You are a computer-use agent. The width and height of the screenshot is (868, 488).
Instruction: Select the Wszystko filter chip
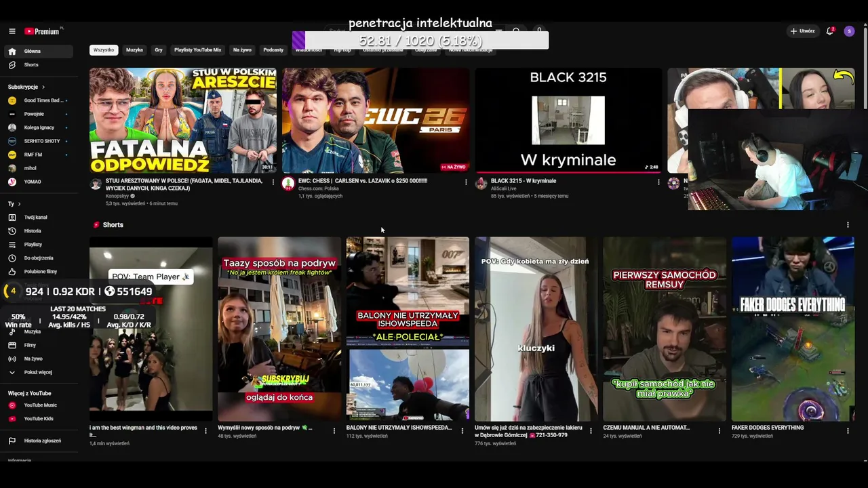click(x=104, y=50)
